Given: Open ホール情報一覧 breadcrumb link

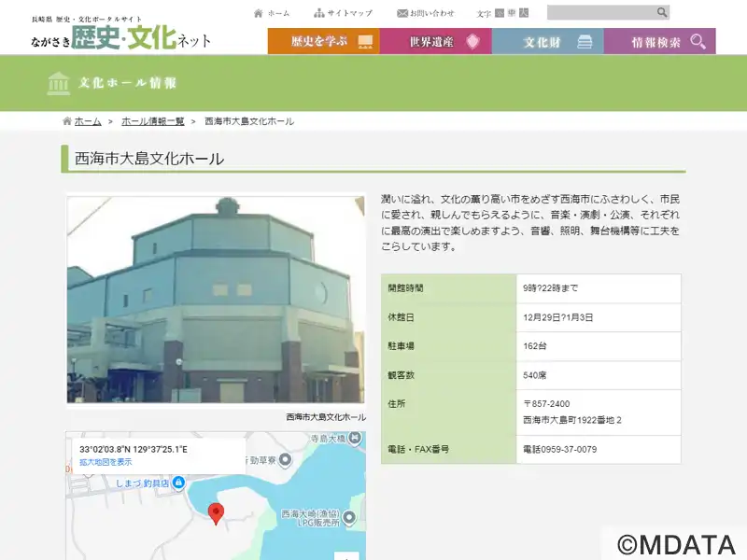Looking at the screenshot, I should (153, 121).
